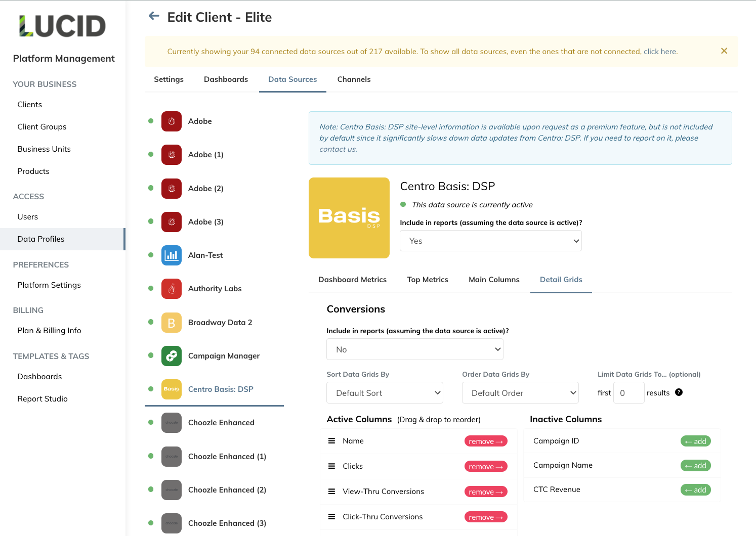Remove the View-Thru Conversions column
This screenshot has height=536, width=756.
[486, 492]
